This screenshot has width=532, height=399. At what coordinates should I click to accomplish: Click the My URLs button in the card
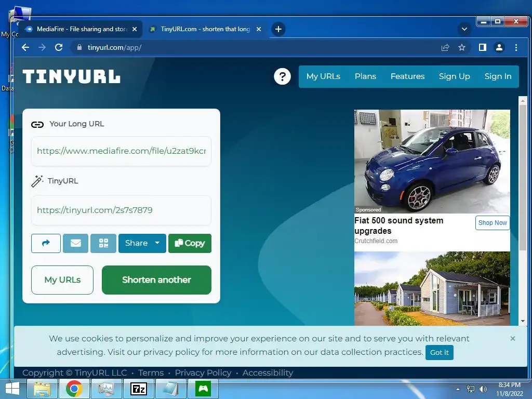62,280
